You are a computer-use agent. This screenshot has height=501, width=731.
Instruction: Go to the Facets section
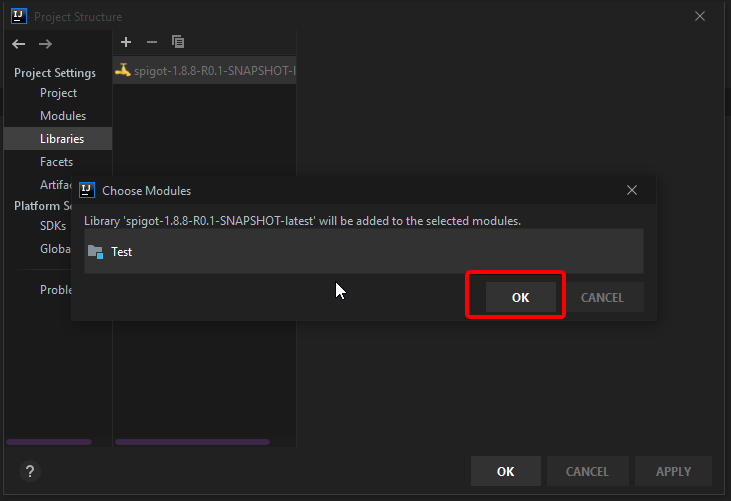(56, 162)
